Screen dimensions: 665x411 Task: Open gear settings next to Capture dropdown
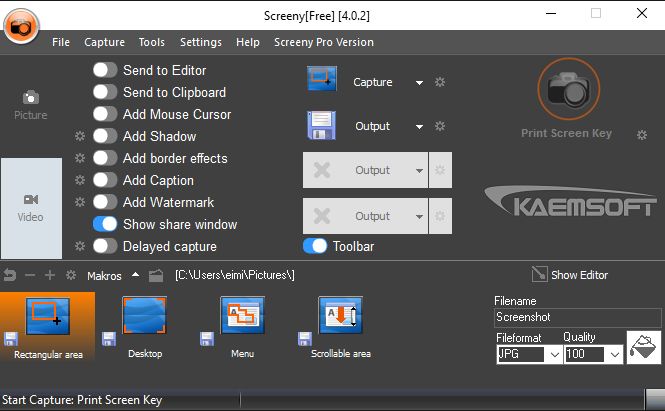point(440,82)
